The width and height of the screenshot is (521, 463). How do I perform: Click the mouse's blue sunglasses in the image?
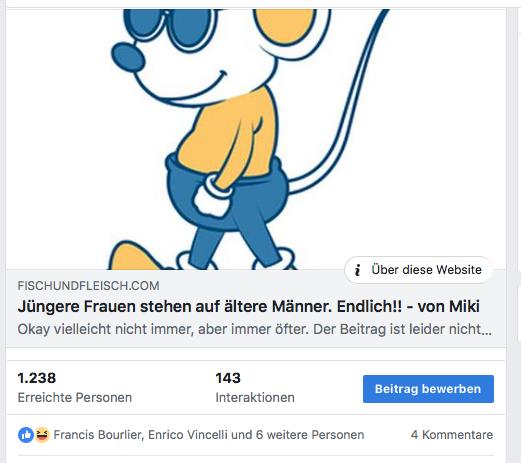click(169, 25)
